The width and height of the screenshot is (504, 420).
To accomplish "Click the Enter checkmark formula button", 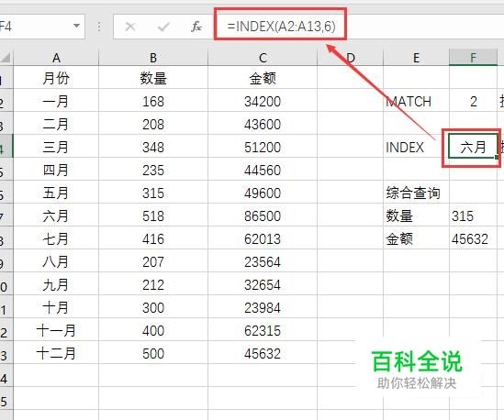I will click(x=163, y=27).
